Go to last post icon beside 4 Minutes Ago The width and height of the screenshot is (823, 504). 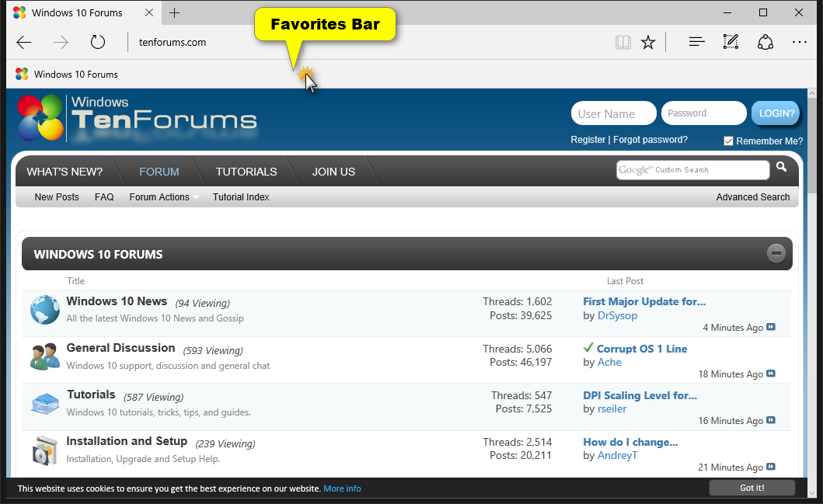point(771,327)
